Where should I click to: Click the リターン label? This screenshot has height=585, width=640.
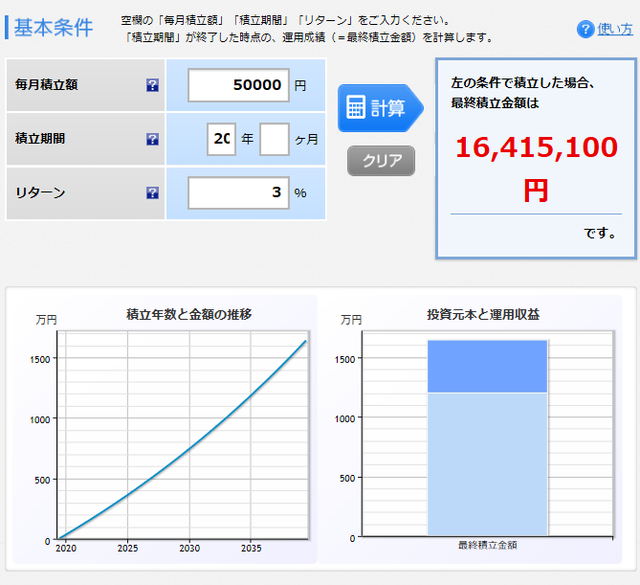click(40, 193)
